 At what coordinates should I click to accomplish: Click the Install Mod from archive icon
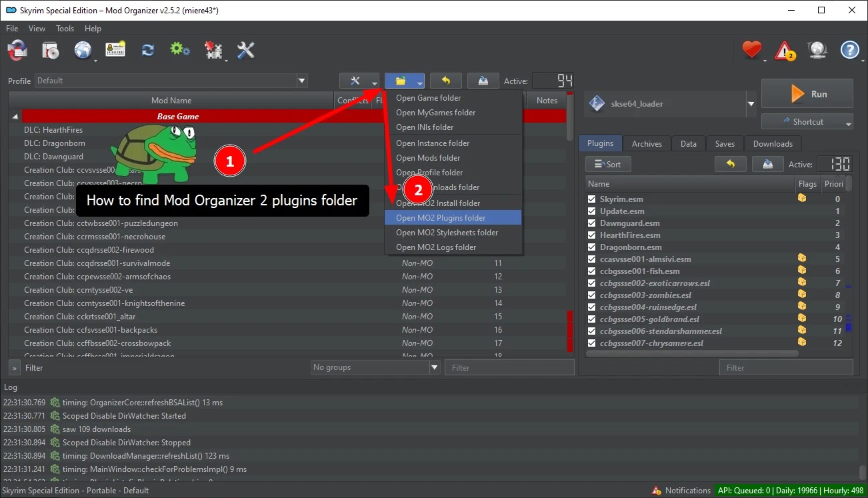[17, 51]
